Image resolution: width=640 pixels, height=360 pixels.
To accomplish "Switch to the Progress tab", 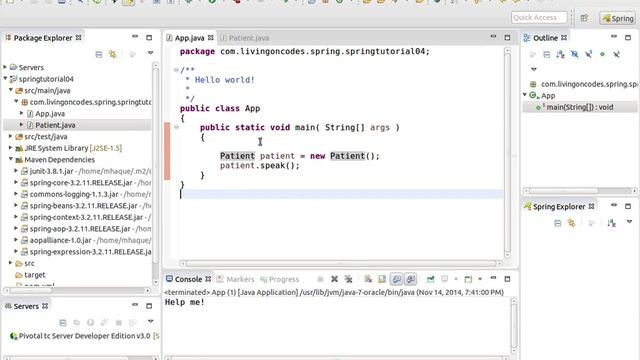I will tap(280, 279).
